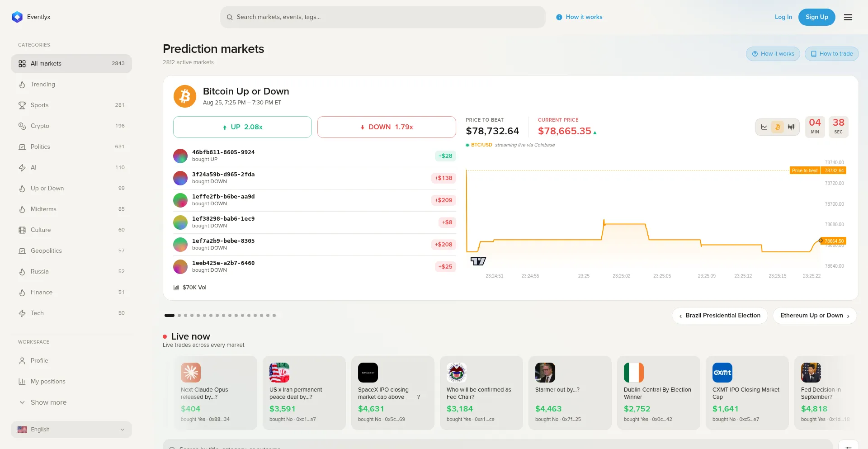Go to previous Brazil Presidential Election
The height and width of the screenshot is (449, 868).
pos(720,316)
